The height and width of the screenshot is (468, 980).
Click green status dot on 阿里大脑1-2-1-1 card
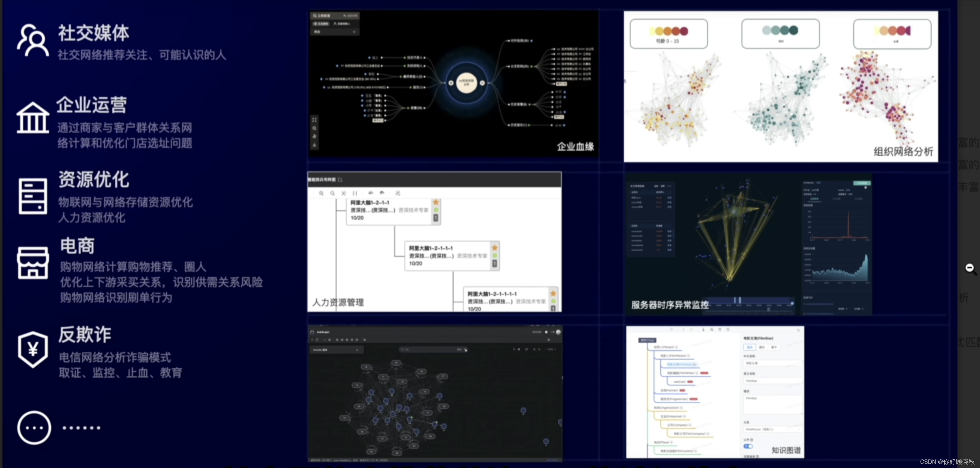(436, 210)
